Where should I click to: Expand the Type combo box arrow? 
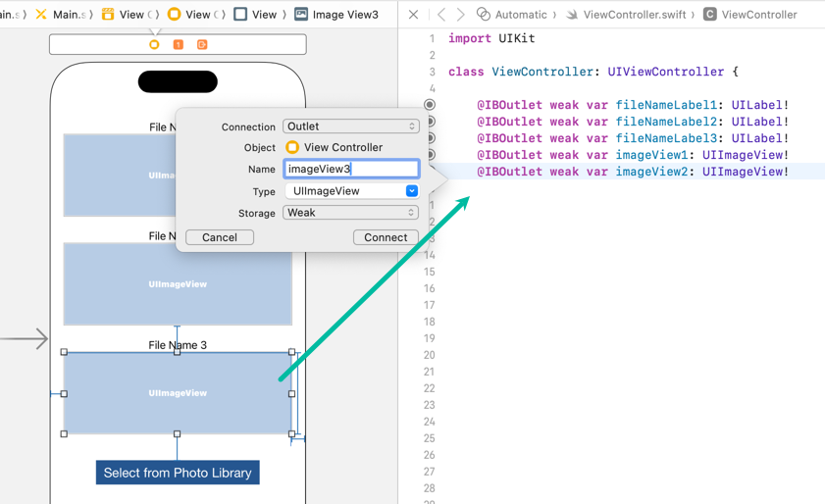(411, 191)
